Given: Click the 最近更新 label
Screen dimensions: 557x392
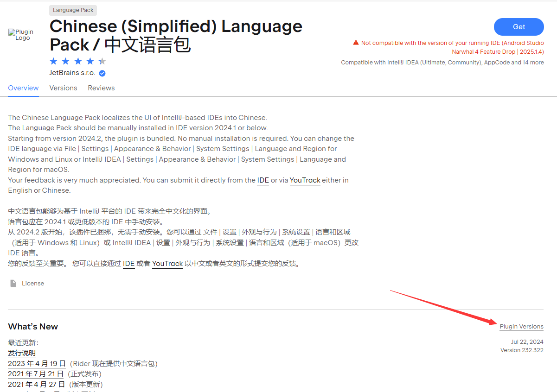Looking at the screenshot, I should (23, 343).
